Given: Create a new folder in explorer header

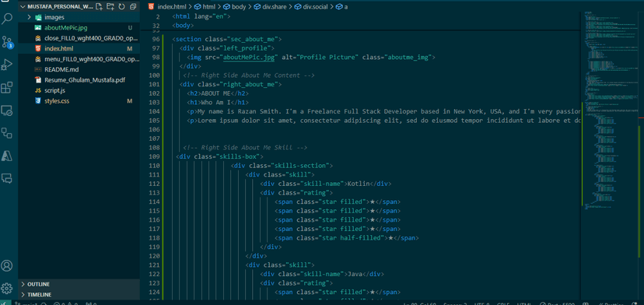Looking at the screenshot, I should tap(110, 6).
